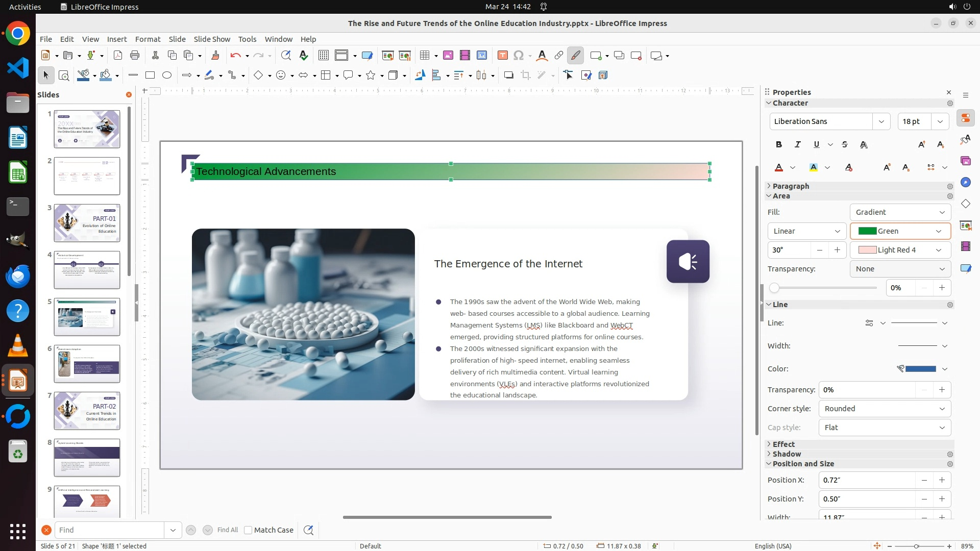Image resolution: width=980 pixels, height=551 pixels.
Task: Open the Fill type Gradient dropdown
Action: [900, 212]
